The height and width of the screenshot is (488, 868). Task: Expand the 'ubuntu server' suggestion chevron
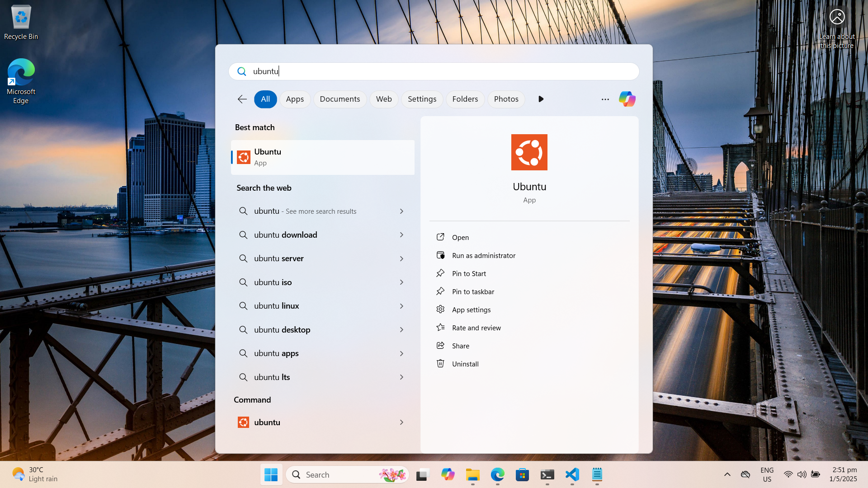(x=401, y=258)
